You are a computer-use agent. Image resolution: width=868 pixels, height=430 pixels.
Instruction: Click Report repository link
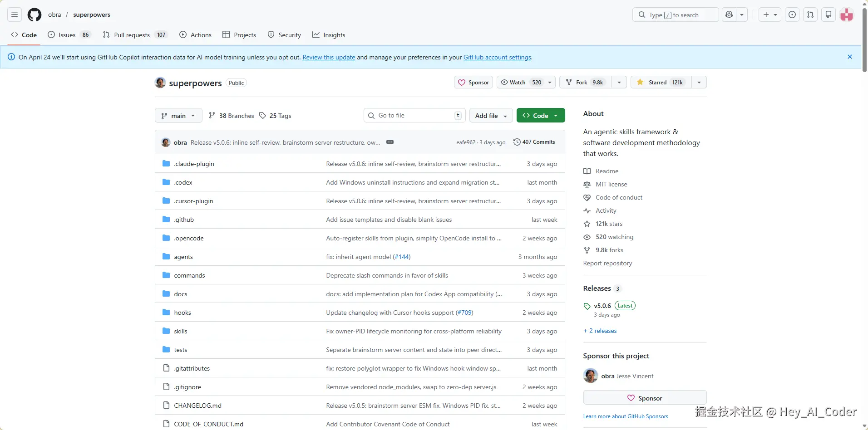pos(607,263)
